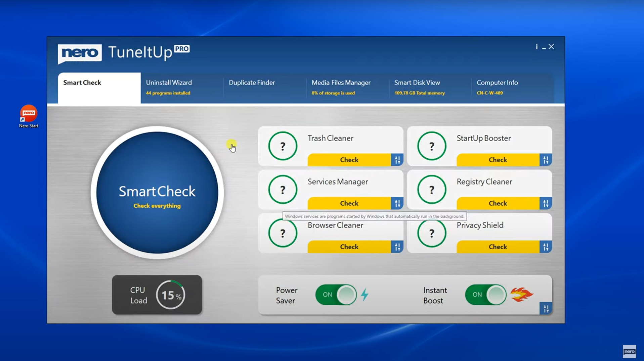
Task: Switch to the Uninstall Wizard tab
Action: tap(182, 88)
